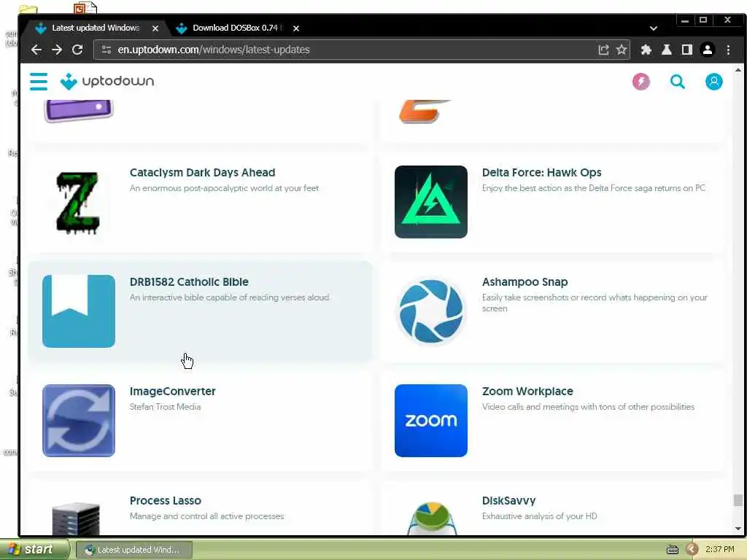Click the page scrollbar up arrow
Image resolution: width=747 pixels, height=560 pixels.
point(738,70)
